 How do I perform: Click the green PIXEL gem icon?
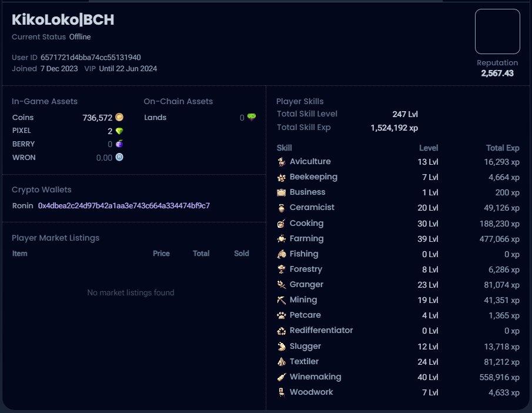(119, 131)
